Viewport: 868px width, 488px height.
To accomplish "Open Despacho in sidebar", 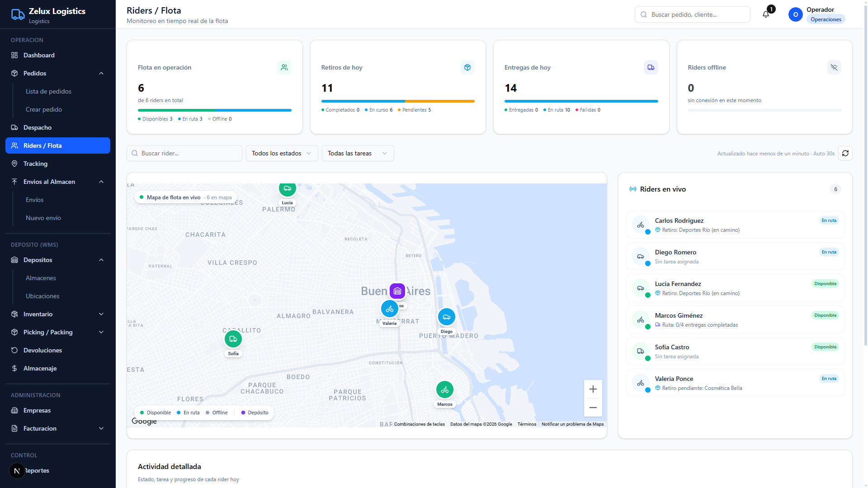I will tap(58, 127).
